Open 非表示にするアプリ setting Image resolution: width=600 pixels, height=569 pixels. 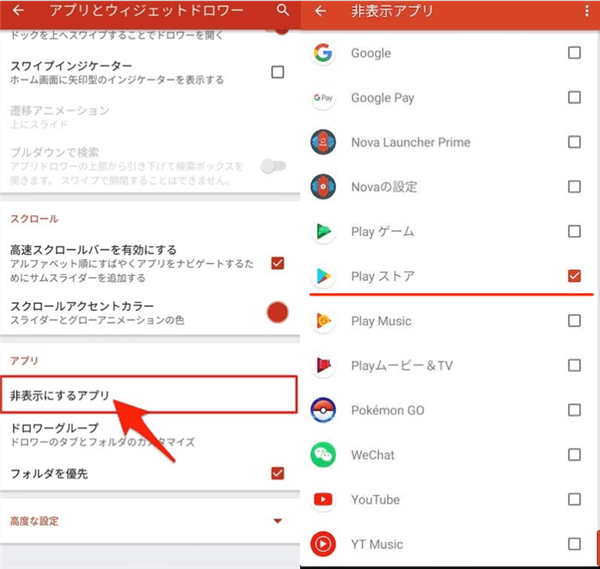pos(149,395)
